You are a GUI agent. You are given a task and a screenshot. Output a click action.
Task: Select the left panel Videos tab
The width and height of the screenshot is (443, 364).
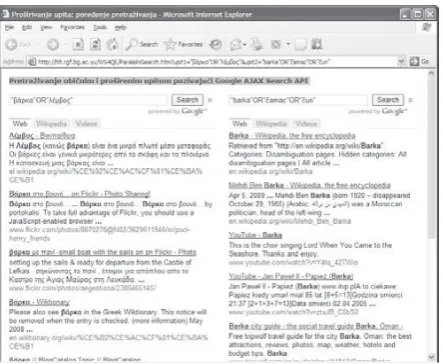point(86,124)
